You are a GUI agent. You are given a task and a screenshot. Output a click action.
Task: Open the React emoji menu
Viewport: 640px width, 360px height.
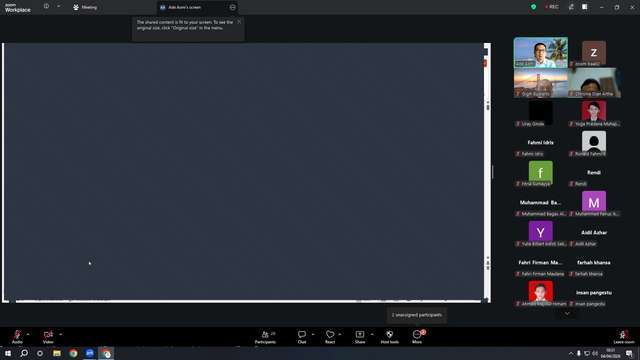pos(330,337)
